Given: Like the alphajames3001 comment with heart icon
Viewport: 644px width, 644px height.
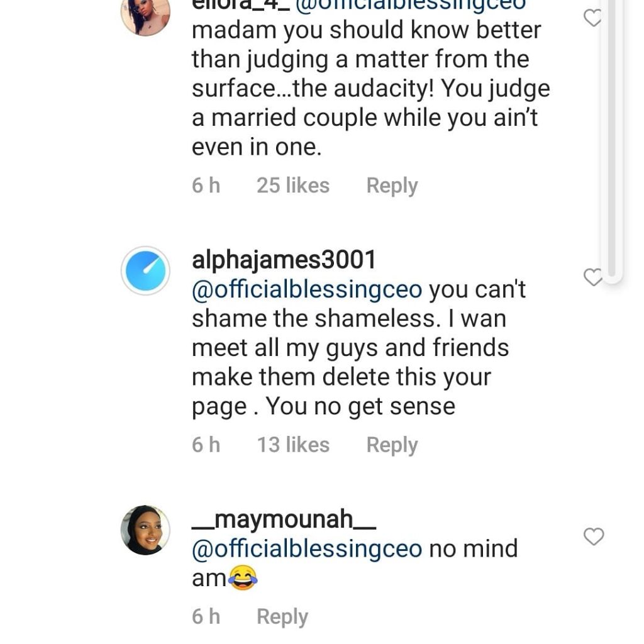Looking at the screenshot, I should point(593,277).
